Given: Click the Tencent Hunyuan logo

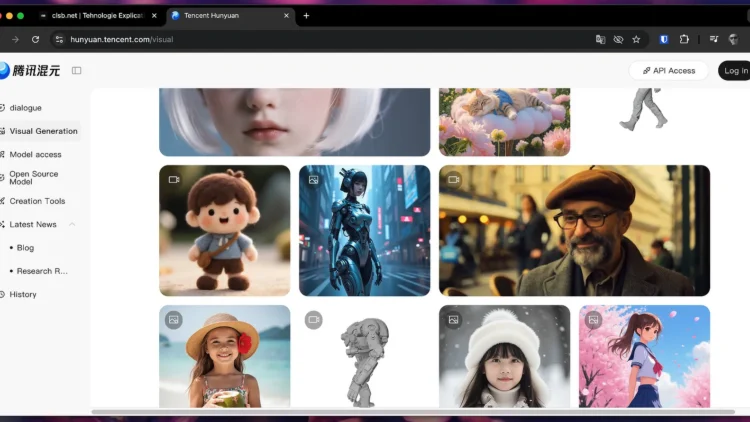Looking at the screenshot, I should 30,70.
